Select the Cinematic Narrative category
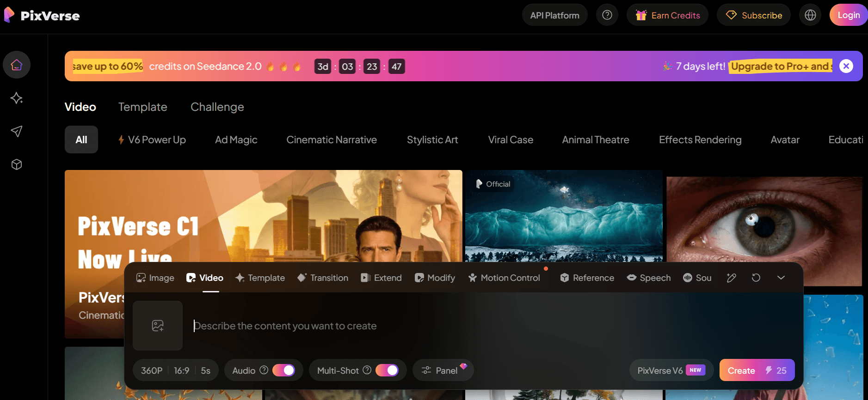Image resolution: width=868 pixels, height=400 pixels. pos(332,140)
